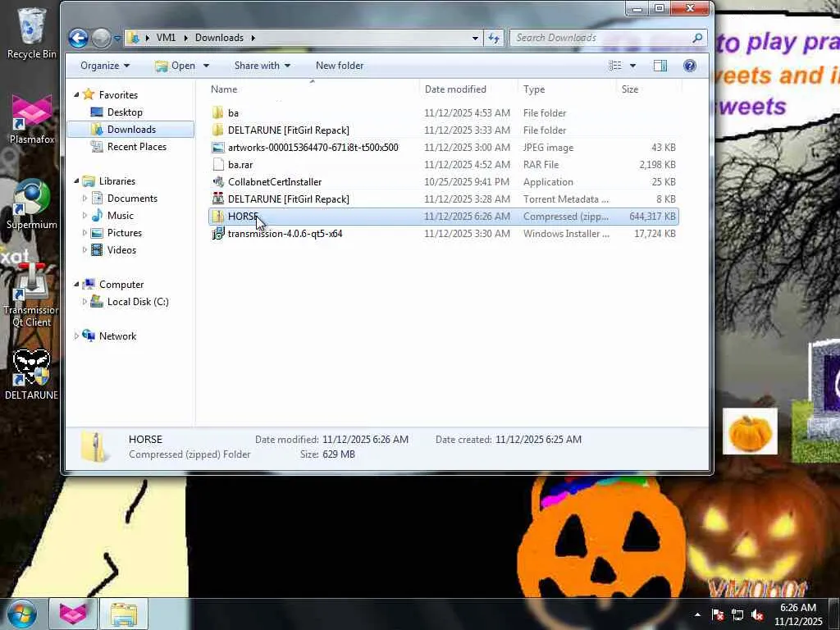Launch Plasmafox from the desktop
This screenshot has height=630, width=840.
tap(32, 119)
